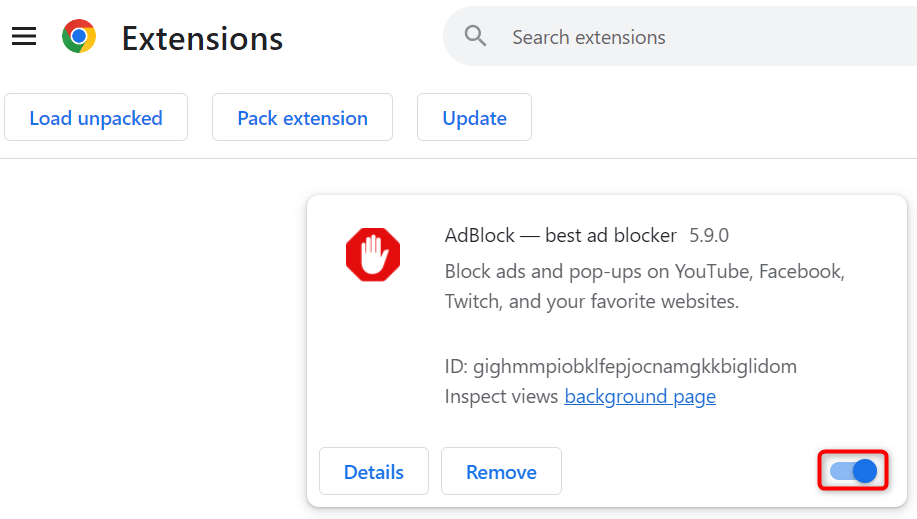Click the description line mentioning YouTube, Facebook
The width and height of the screenshot is (917, 519).
(x=644, y=271)
